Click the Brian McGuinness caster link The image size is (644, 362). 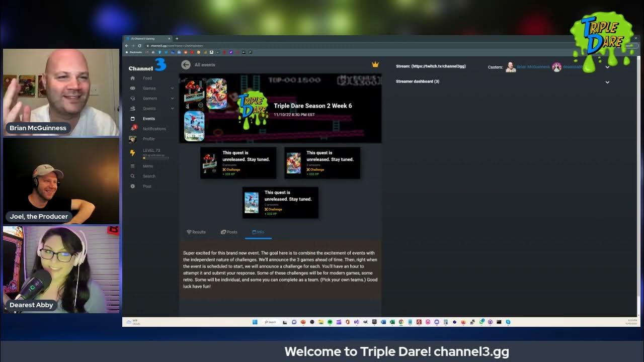[x=532, y=67]
